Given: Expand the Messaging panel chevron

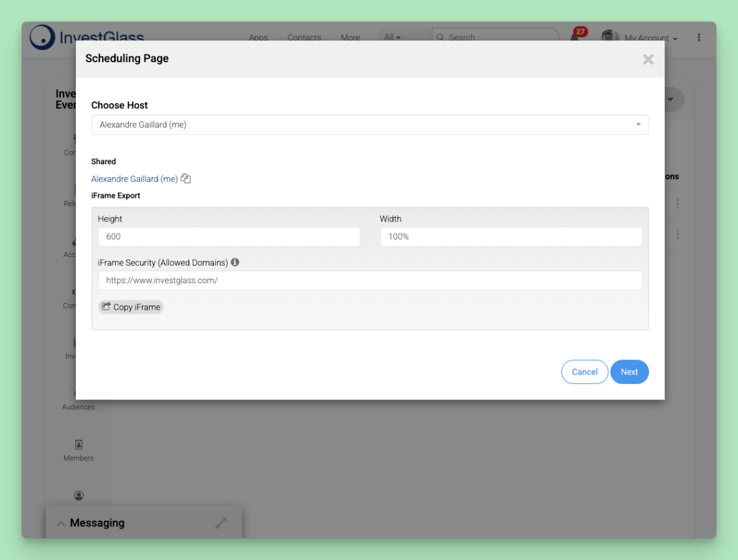Looking at the screenshot, I should (x=61, y=523).
